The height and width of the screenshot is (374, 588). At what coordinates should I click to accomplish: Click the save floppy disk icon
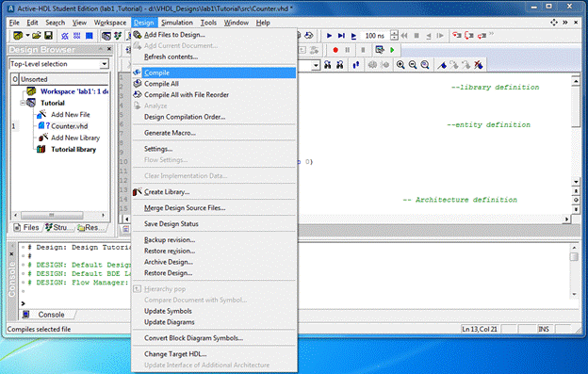pyautogui.click(x=48, y=36)
